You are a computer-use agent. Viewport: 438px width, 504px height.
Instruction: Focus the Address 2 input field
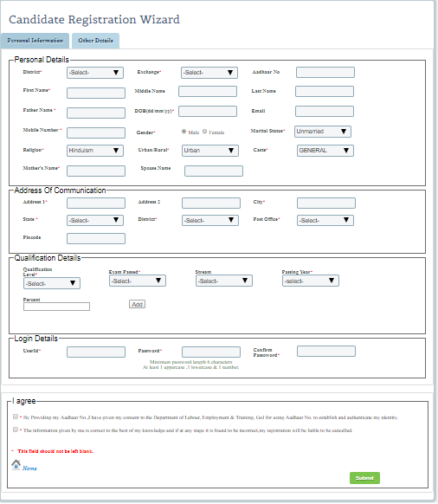pos(211,204)
